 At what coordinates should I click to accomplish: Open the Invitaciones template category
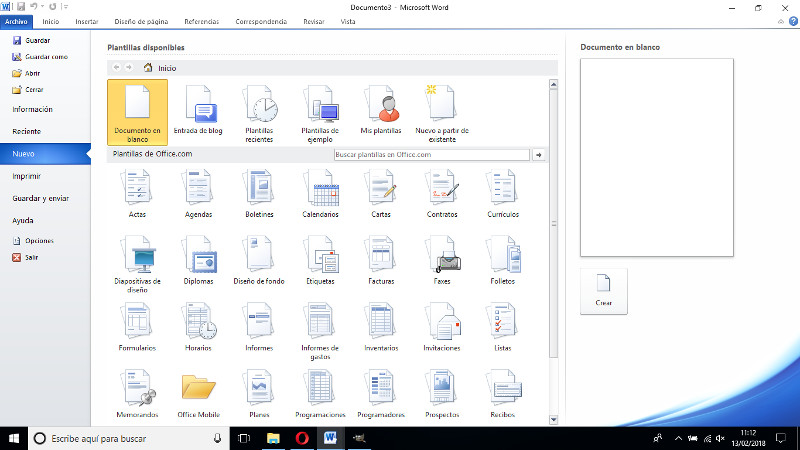pos(442,328)
